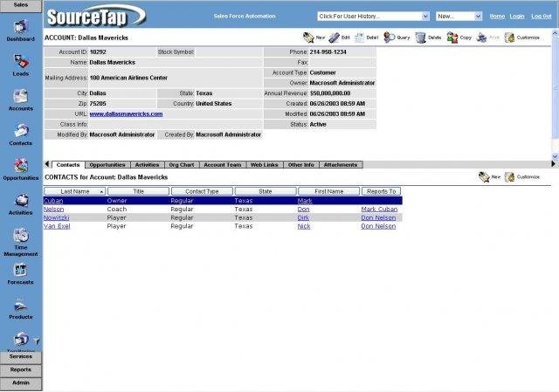Image resolution: width=559 pixels, height=392 pixels.
Task: Click the New contact icon in the Contacts section
Action: pos(484,176)
